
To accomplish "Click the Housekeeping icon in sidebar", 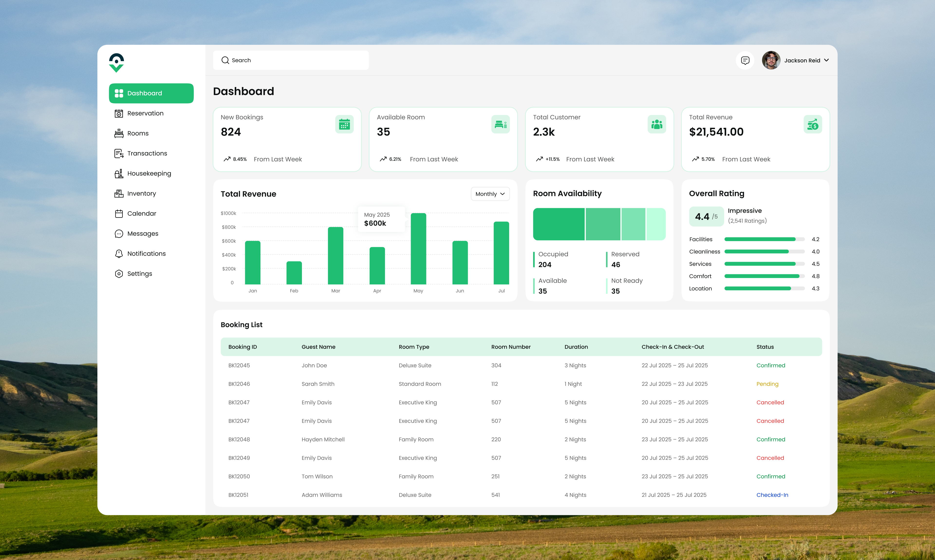I will coord(119,173).
